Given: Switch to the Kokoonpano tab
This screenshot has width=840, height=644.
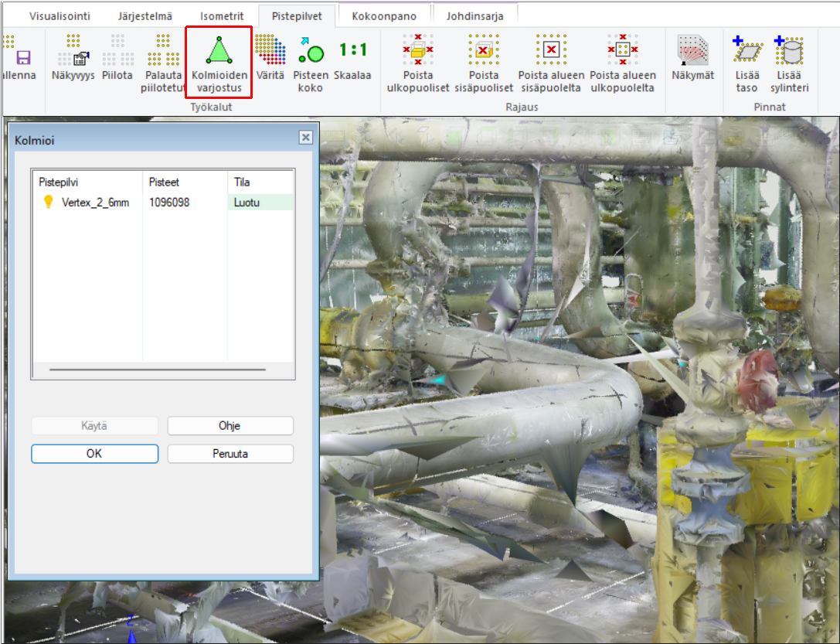Looking at the screenshot, I should 383,15.
